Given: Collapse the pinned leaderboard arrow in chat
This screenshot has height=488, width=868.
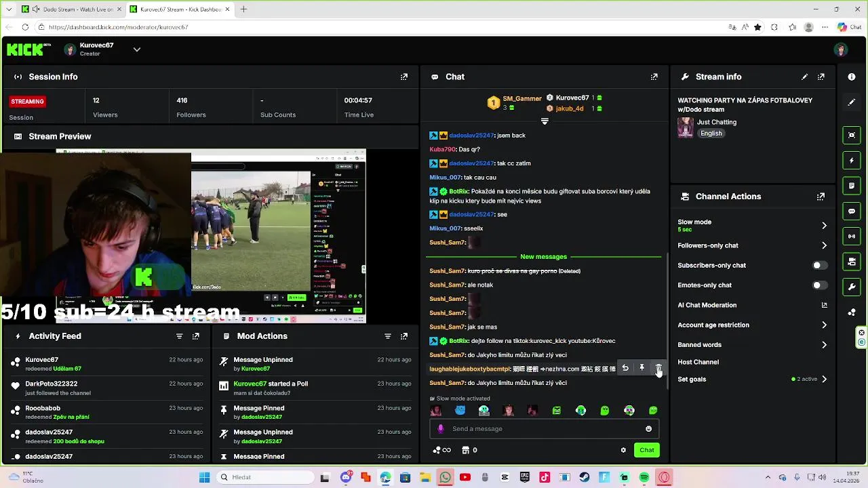Looking at the screenshot, I should [545, 121].
